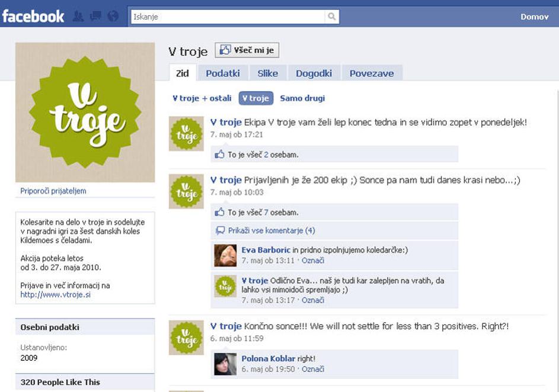Open the Slike tab
The height and width of the screenshot is (392, 559).
267,73
